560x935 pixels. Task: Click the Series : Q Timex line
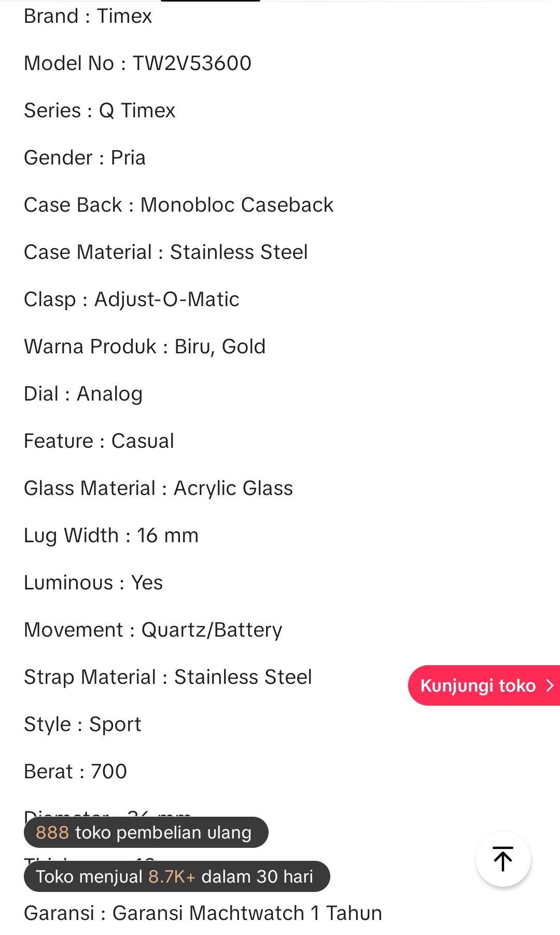click(100, 111)
